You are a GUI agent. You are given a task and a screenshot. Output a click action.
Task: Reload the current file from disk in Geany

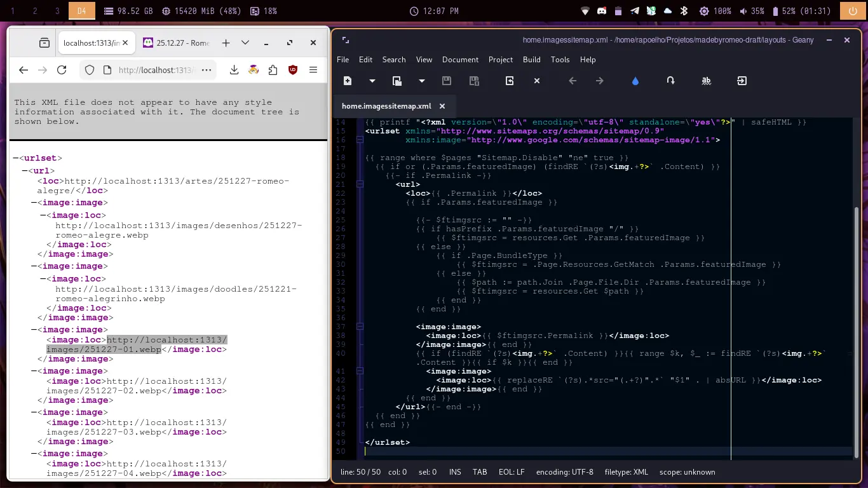[x=510, y=81]
